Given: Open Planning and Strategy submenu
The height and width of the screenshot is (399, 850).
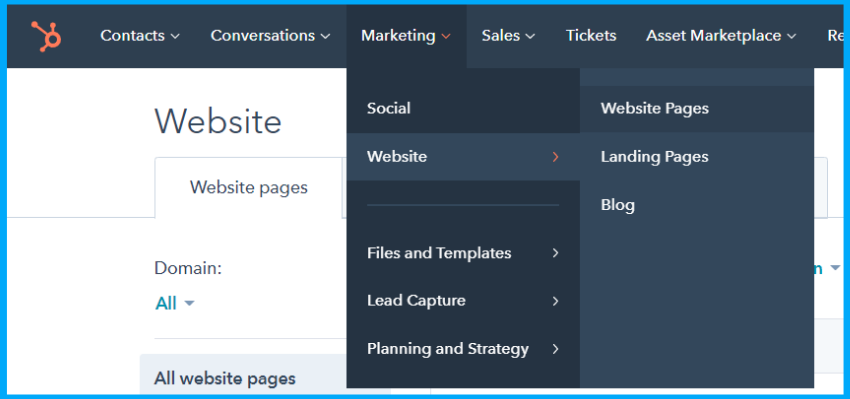Looking at the screenshot, I should 463,349.
